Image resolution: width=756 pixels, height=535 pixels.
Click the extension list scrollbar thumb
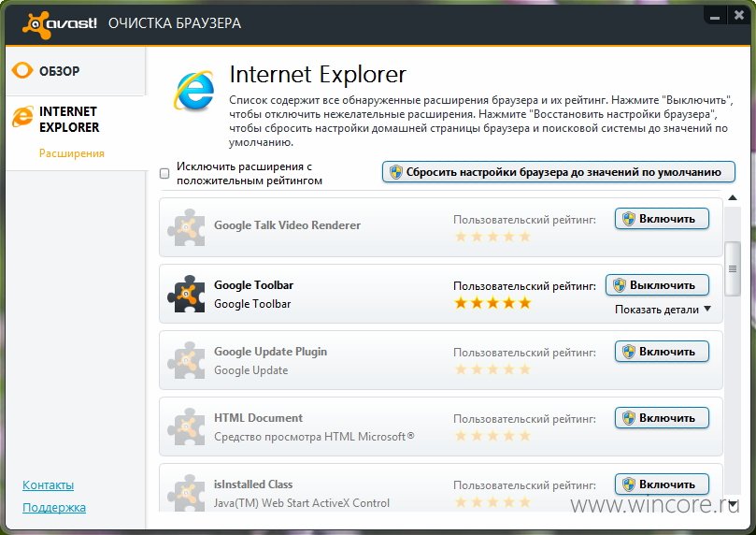click(x=733, y=268)
